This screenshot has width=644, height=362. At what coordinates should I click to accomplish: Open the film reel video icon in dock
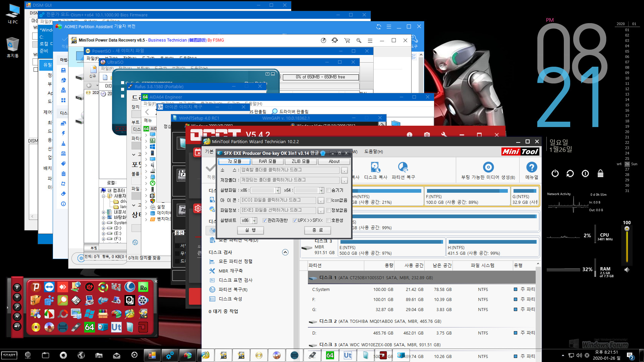(143, 300)
